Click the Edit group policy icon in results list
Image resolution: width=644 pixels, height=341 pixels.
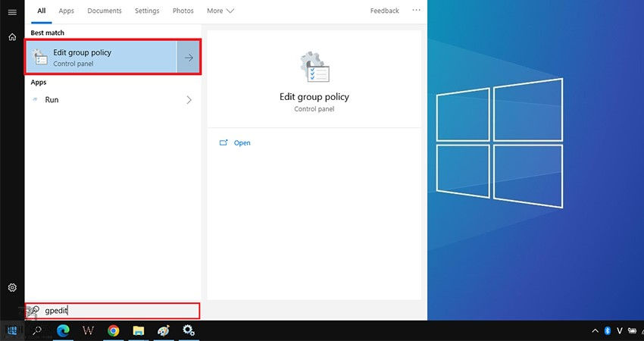(x=40, y=58)
